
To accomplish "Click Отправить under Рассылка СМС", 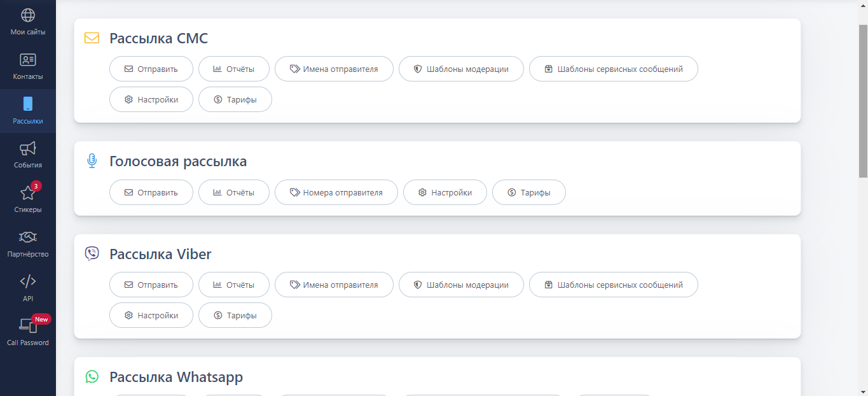I will pos(151,69).
